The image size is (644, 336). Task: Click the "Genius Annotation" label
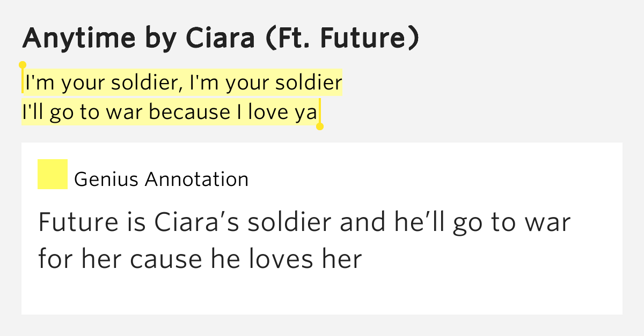[x=161, y=179]
